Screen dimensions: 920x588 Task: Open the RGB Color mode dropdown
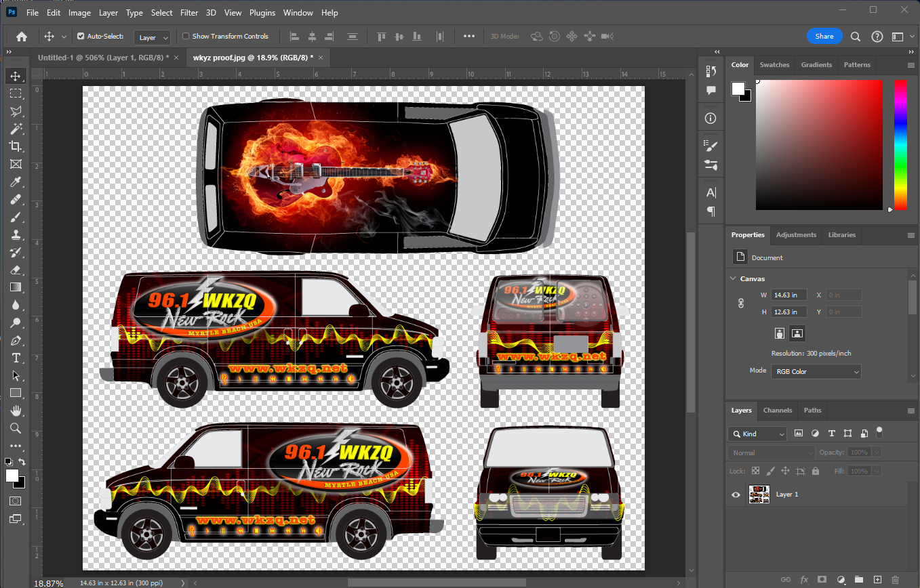[x=816, y=371]
